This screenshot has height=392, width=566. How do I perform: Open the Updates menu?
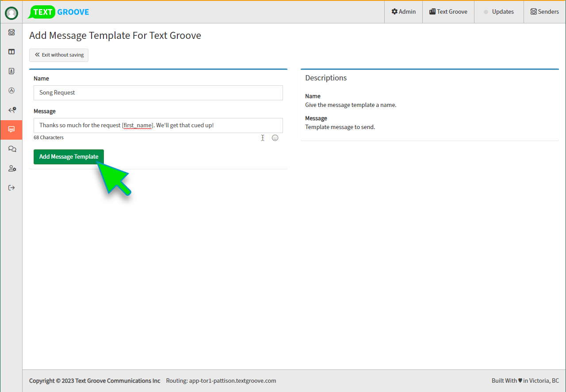[x=499, y=11]
